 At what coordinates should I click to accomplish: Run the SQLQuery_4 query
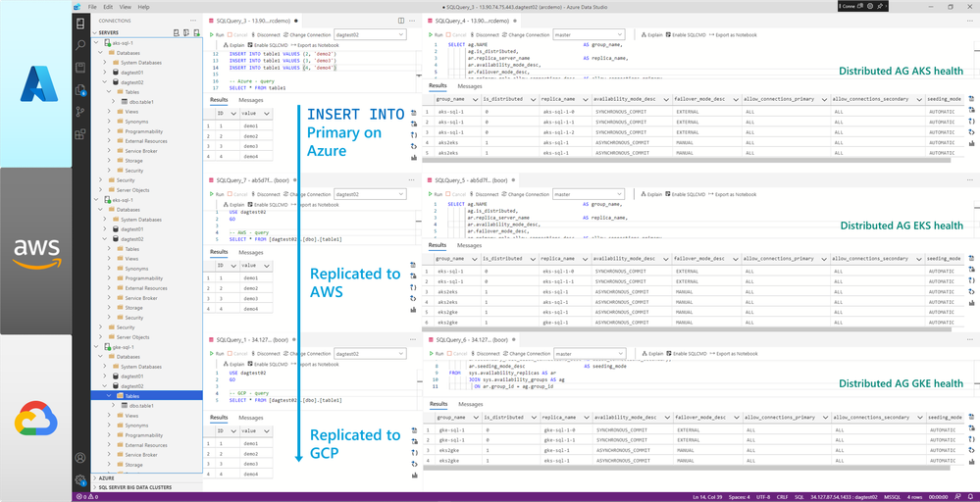[x=436, y=35]
